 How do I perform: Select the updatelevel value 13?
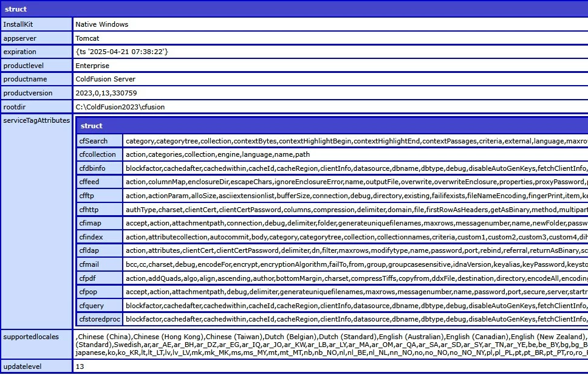80,366
